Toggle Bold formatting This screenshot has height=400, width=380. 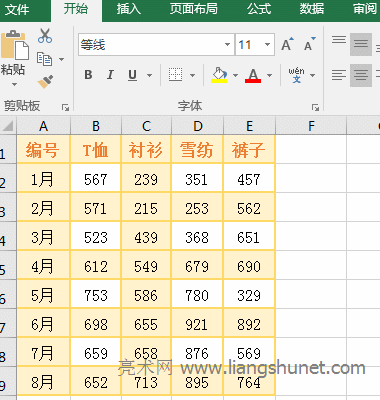pos(88,75)
